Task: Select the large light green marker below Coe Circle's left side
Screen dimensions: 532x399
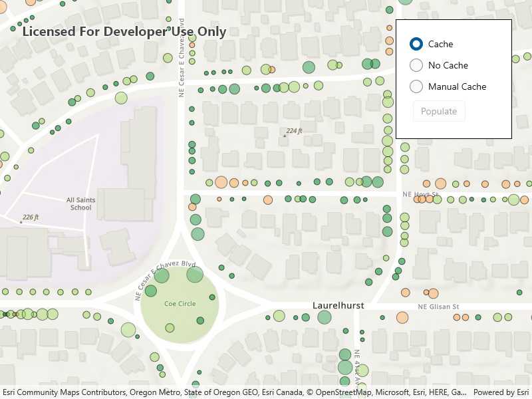Action: click(x=128, y=329)
